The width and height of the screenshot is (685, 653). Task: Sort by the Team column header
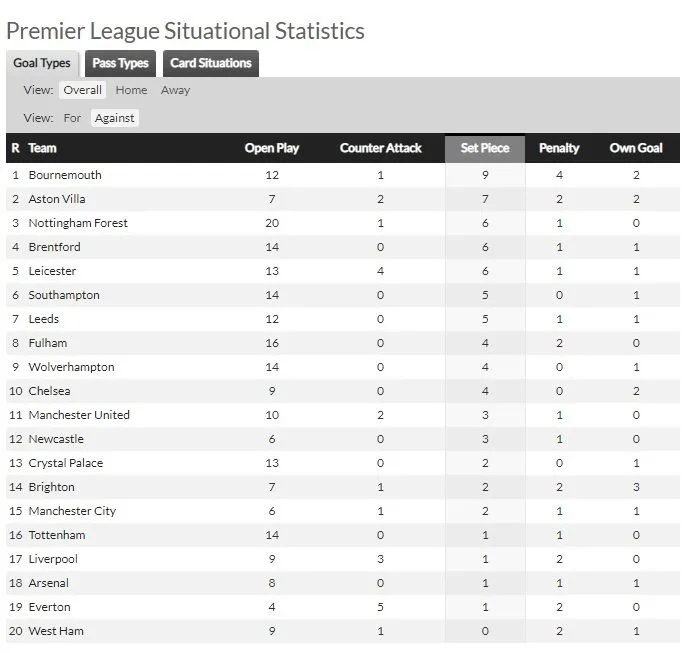coord(42,148)
